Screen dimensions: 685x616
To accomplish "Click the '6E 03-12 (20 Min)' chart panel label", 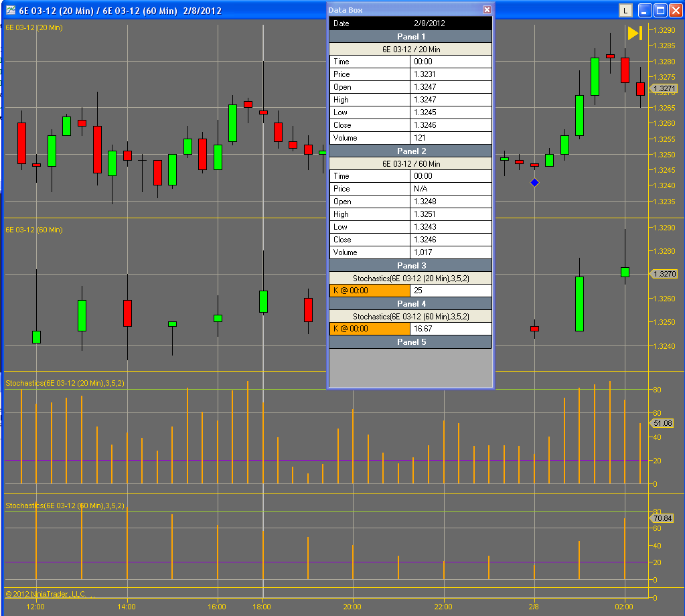I will click(x=34, y=27).
